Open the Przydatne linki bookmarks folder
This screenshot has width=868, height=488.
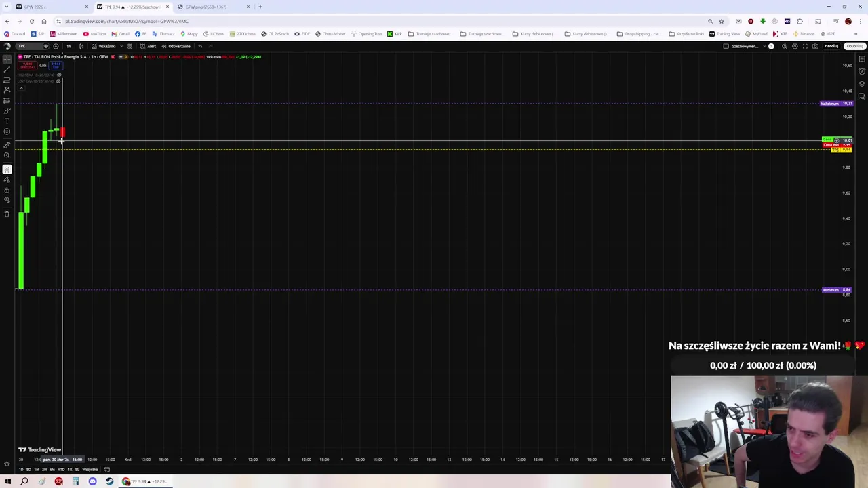pos(686,34)
